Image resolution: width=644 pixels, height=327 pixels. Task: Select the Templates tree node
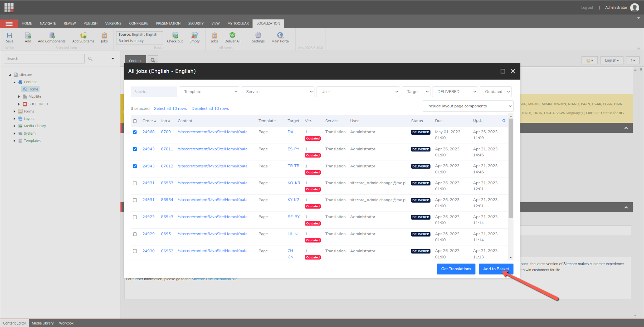point(32,141)
